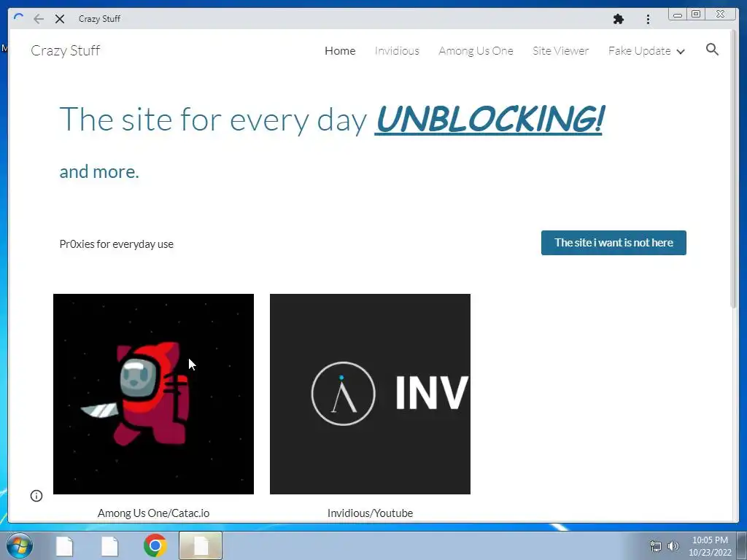The image size is (747, 560).
Task: Open the site search magnifier
Action: (x=712, y=50)
